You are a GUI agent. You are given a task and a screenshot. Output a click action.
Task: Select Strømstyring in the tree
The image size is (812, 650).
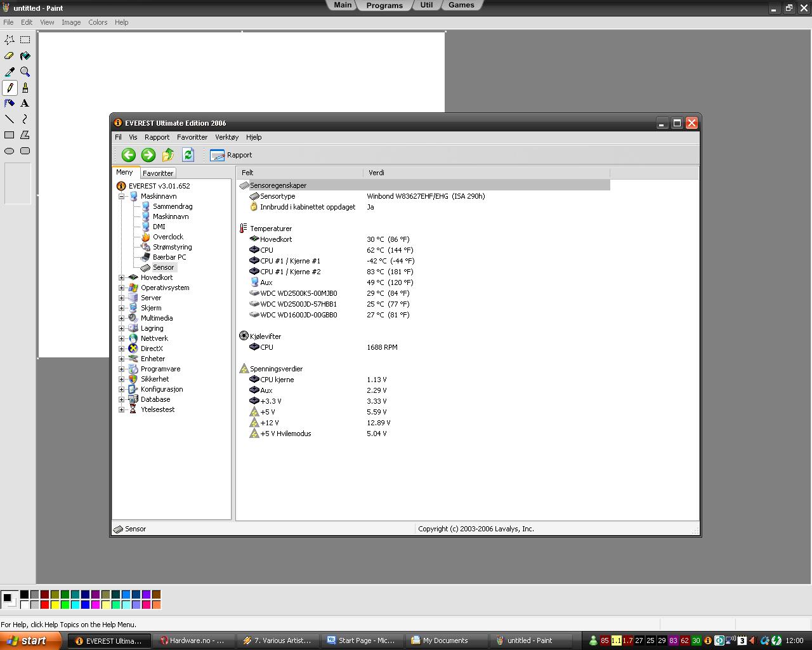172,247
